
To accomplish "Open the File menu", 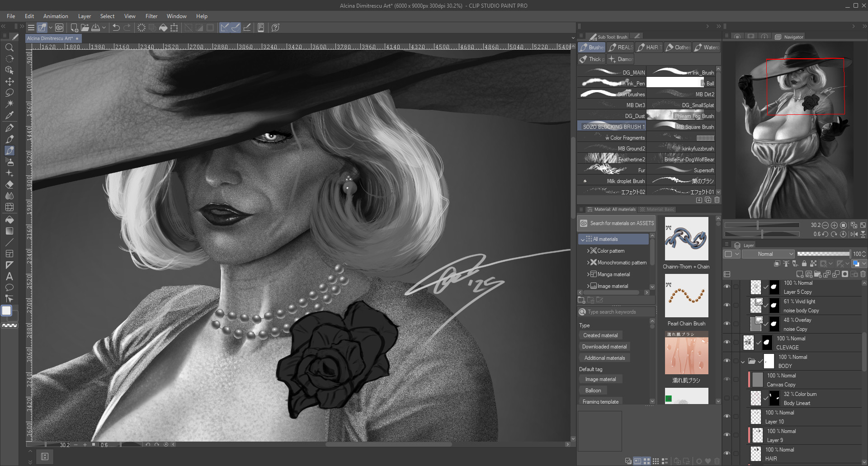I will [11, 16].
